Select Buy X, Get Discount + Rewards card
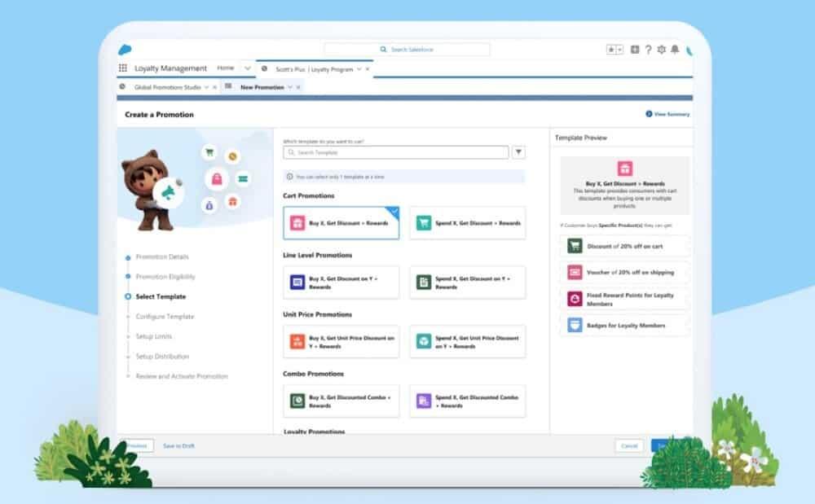Viewport: 815px width, 504px height. [x=341, y=222]
